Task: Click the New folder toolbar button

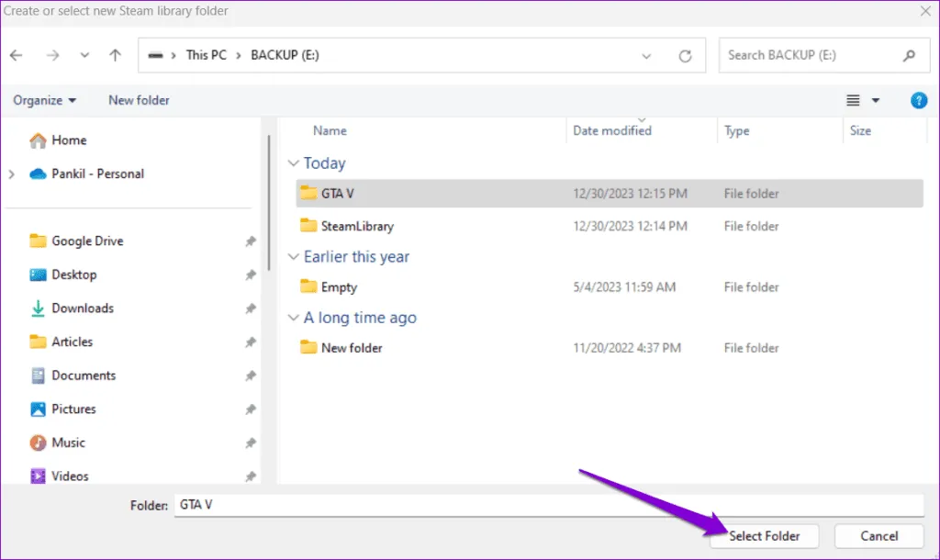Action: click(139, 100)
